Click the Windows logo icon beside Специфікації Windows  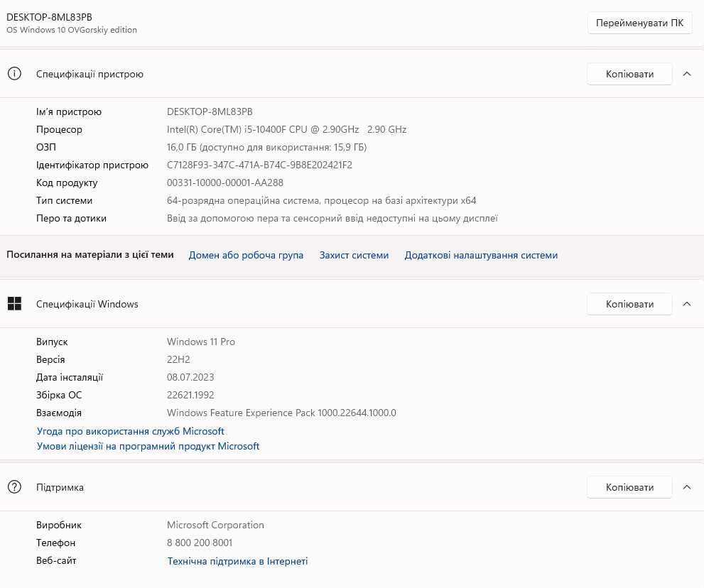[x=14, y=304]
